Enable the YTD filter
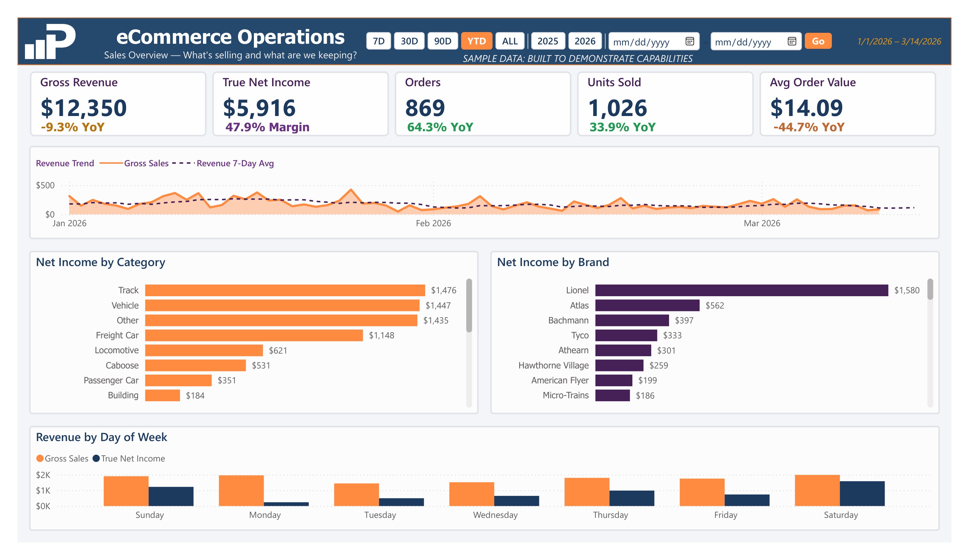Screen dimensions: 969x560 point(477,41)
